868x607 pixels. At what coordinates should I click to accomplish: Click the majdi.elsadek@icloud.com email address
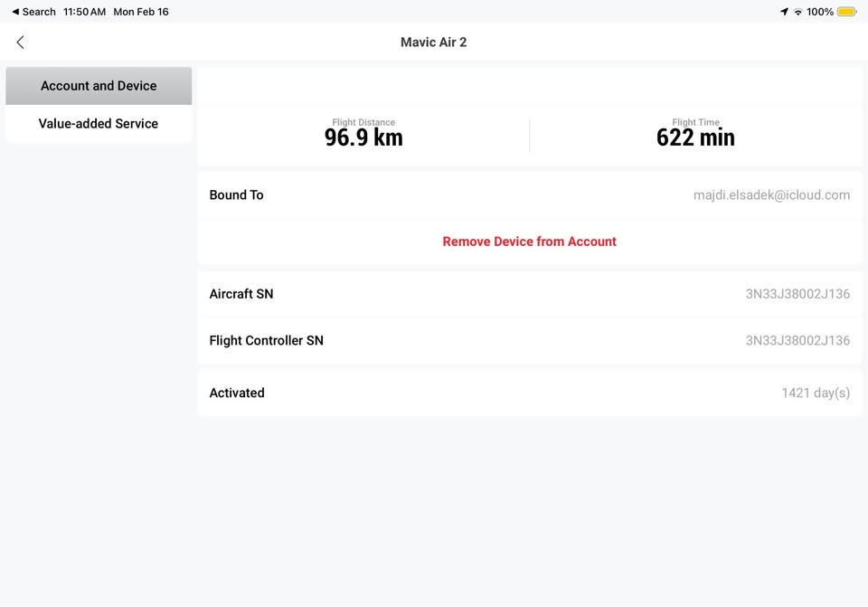tap(771, 195)
